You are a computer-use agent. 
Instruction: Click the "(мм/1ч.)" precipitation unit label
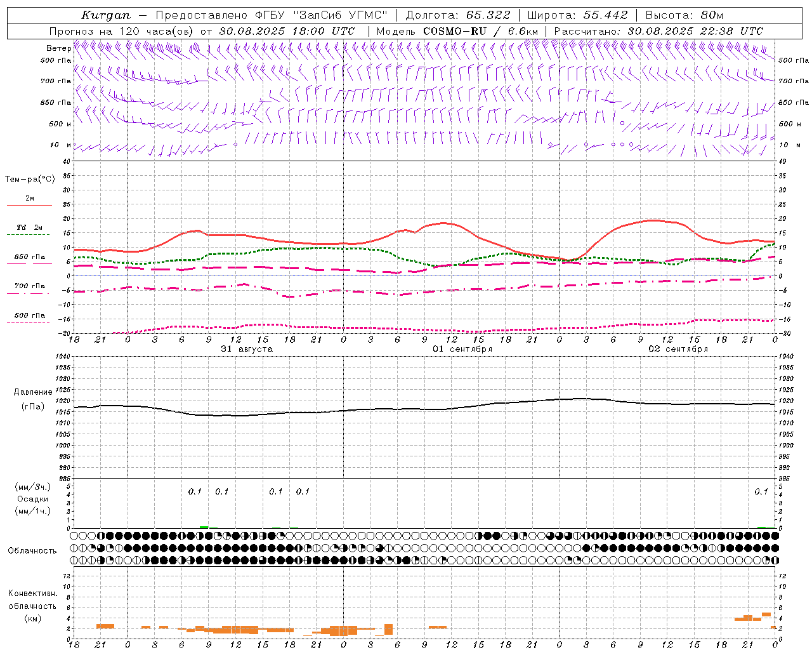[x=33, y=511]
